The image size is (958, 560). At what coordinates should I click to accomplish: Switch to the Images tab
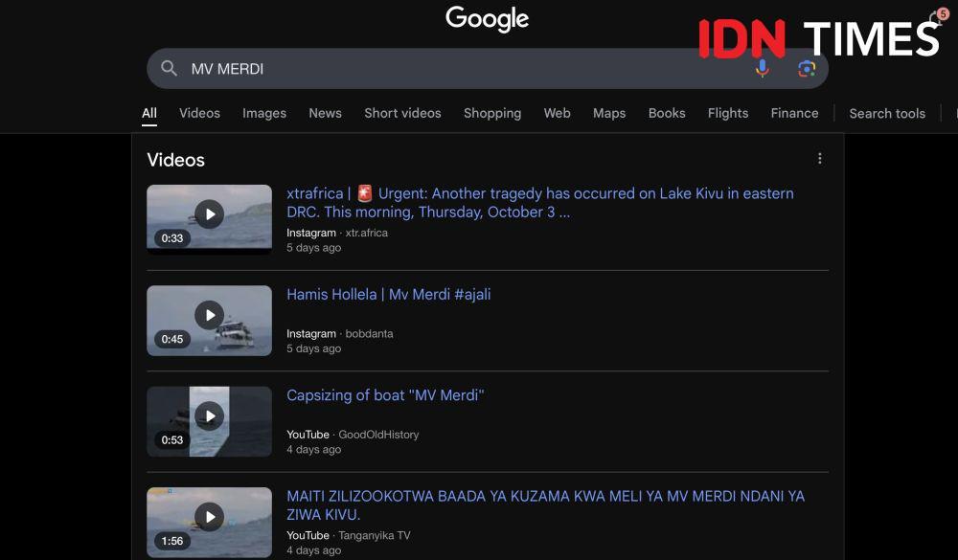pos(264,113)
